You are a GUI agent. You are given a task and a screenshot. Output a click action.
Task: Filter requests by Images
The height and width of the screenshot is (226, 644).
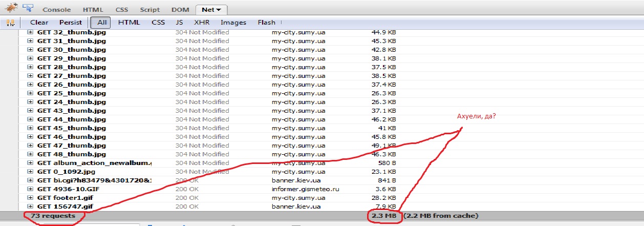tap(233, 23)
